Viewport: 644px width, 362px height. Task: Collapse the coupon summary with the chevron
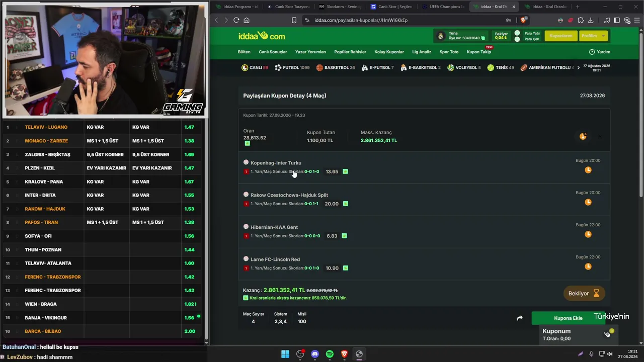pyautogui.click(x=600, y=136)
